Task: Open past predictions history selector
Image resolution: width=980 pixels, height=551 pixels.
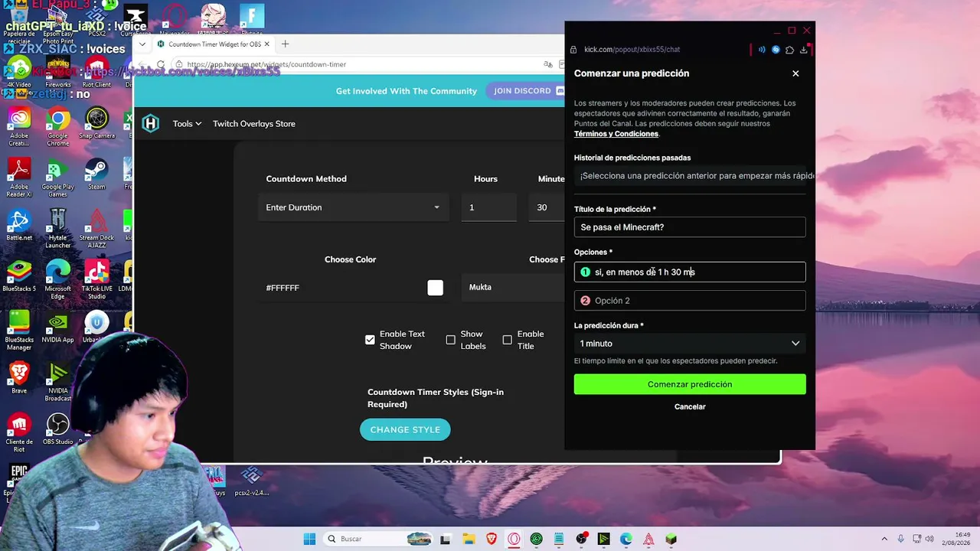Action: (x=690, y=176)
